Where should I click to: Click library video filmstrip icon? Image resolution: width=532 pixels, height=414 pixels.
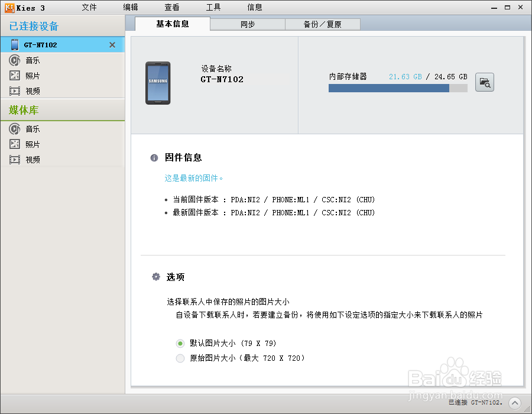tap(15, 160)
